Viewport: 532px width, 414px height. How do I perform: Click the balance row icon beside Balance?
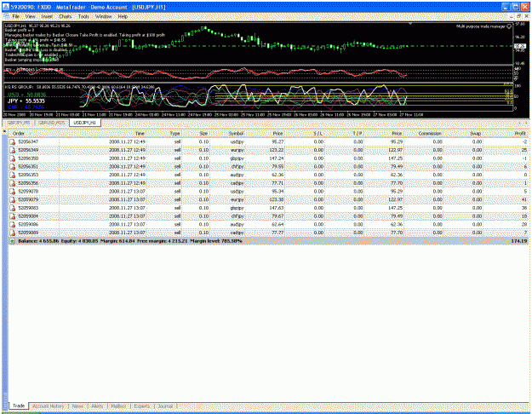click(x=12, y=241)
